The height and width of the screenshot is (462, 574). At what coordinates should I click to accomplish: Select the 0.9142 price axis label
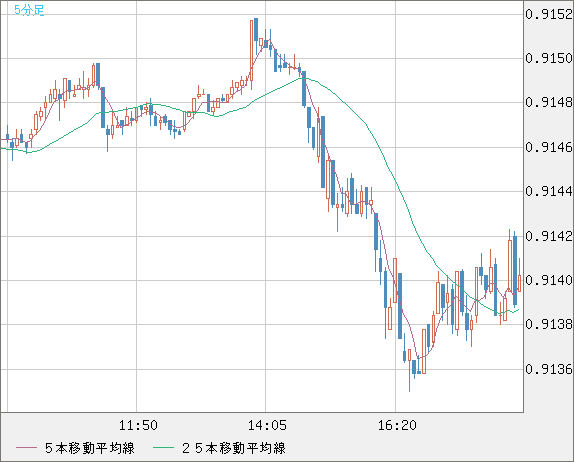[549, 236]
